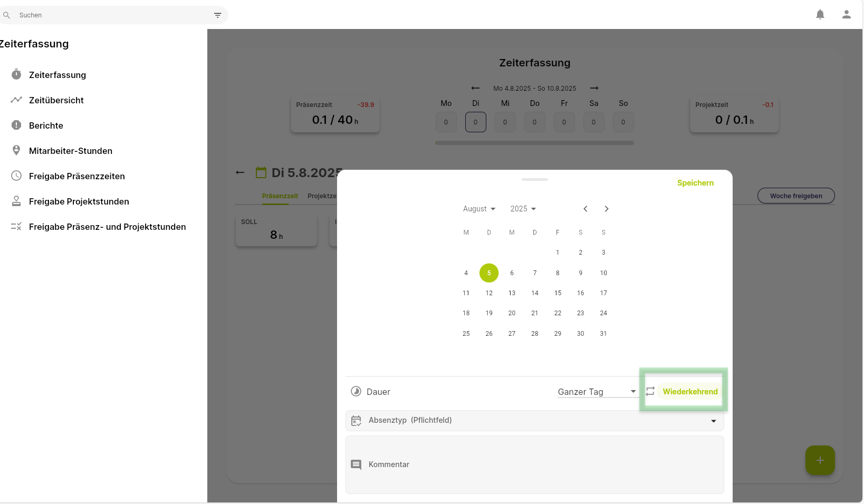Click the Berichte alert icon
The image size is (864, 504).
(x=16, y=125)
